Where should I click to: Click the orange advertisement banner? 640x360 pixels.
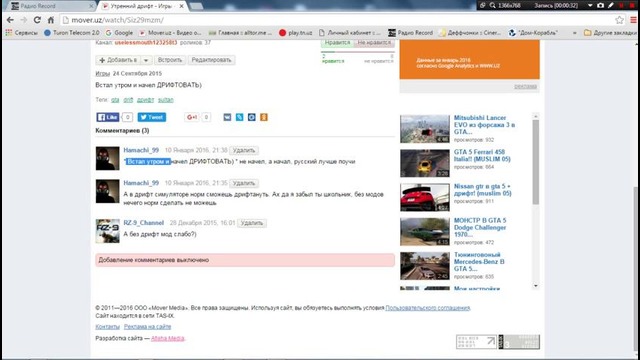tap(469, 60)
